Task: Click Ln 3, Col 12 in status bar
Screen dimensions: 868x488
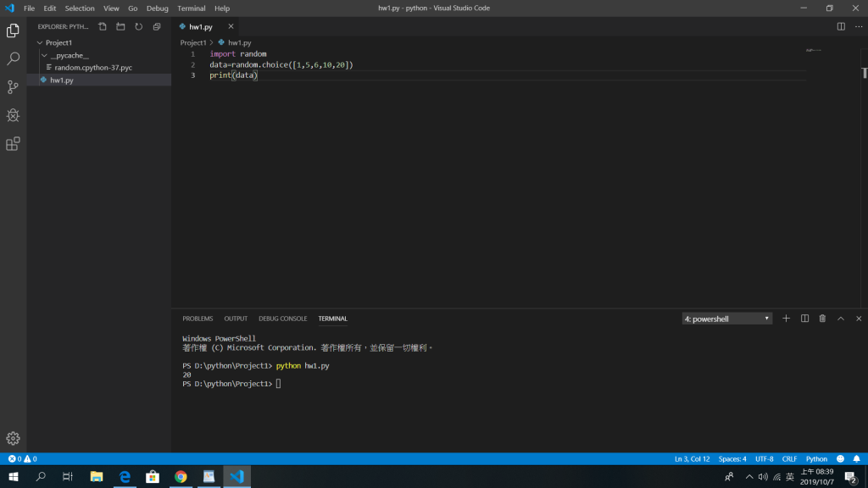Action: (692, 458)
